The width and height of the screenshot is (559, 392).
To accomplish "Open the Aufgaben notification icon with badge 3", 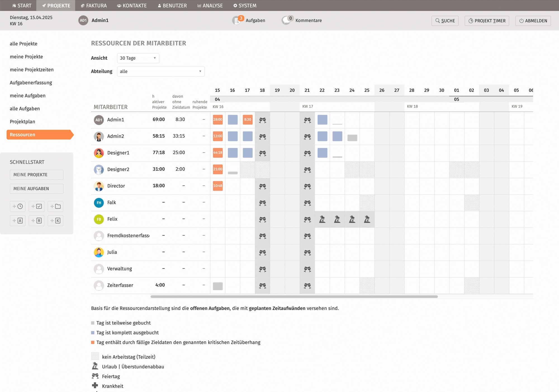I will 237,20.
